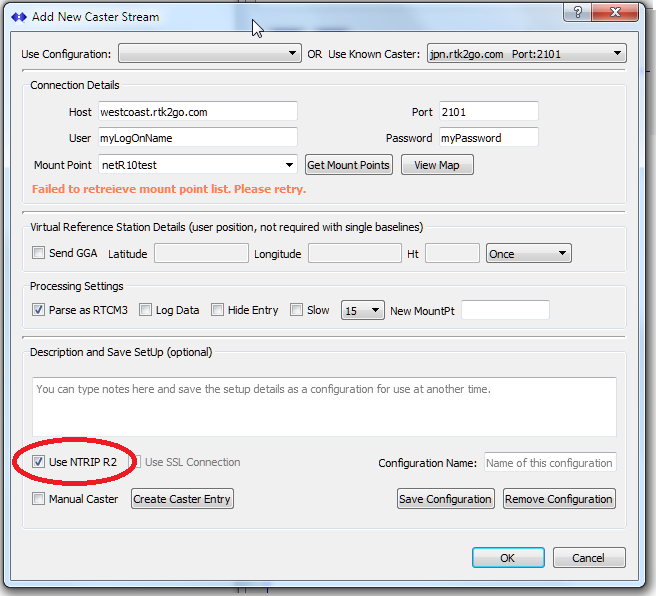
Task: Click Create Caster Entry
Action: click(182, 499)
